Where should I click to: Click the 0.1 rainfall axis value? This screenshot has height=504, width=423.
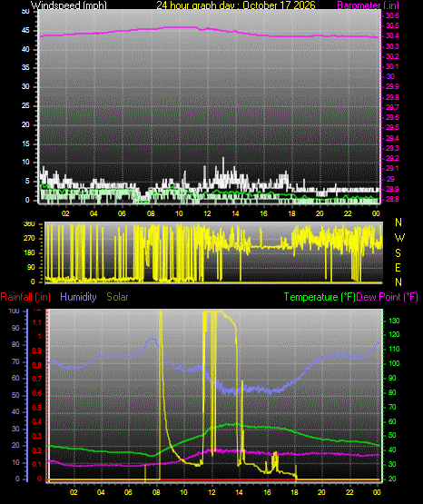[37, 464]
